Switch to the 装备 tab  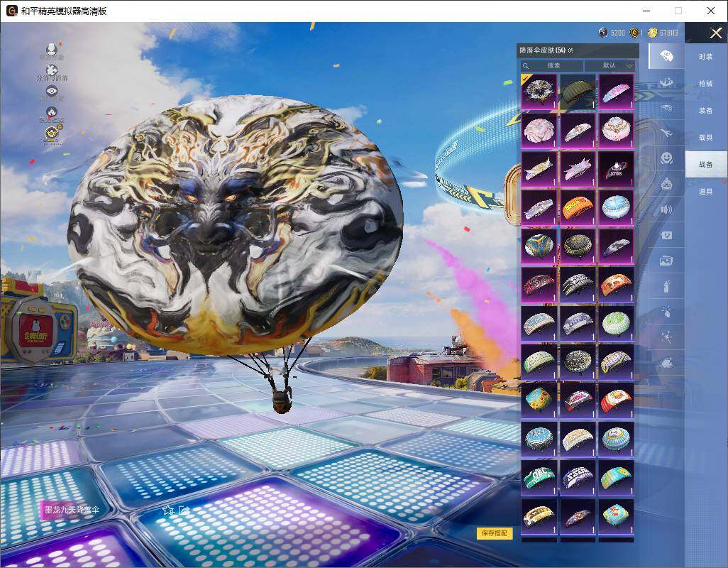[x=706, y=111]
